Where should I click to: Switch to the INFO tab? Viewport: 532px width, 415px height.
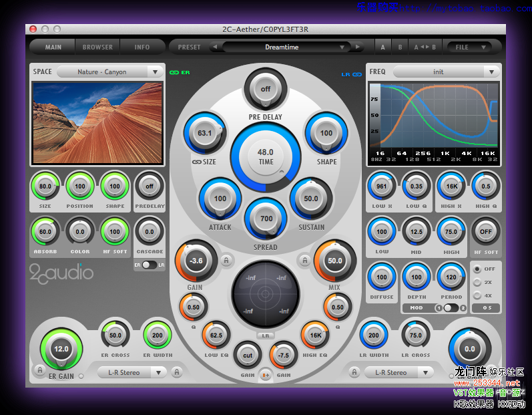pyautogui.click(x=142, y=47)
